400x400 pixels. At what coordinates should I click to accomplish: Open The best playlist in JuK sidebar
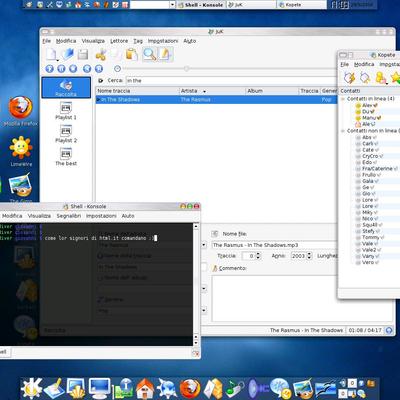[x=66, y=157]
